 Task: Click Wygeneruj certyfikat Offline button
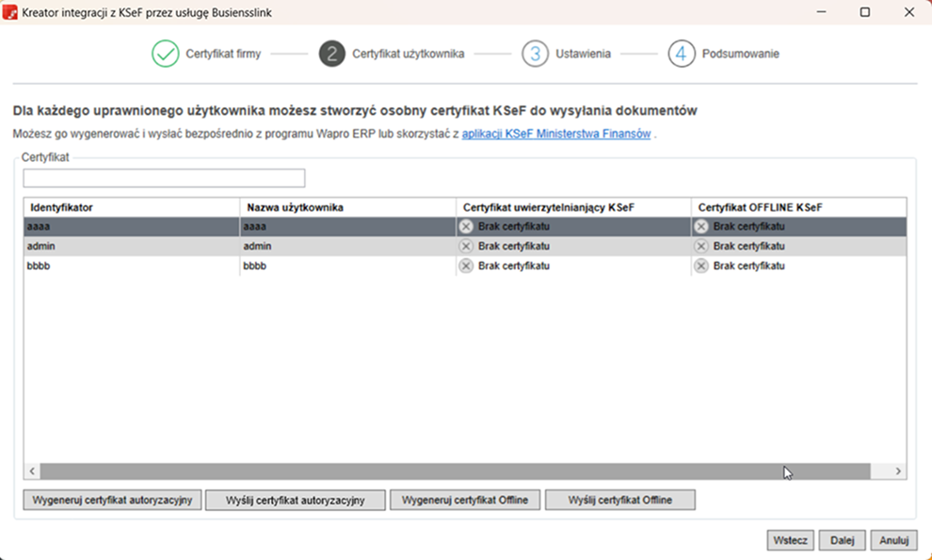coord(465,500)
